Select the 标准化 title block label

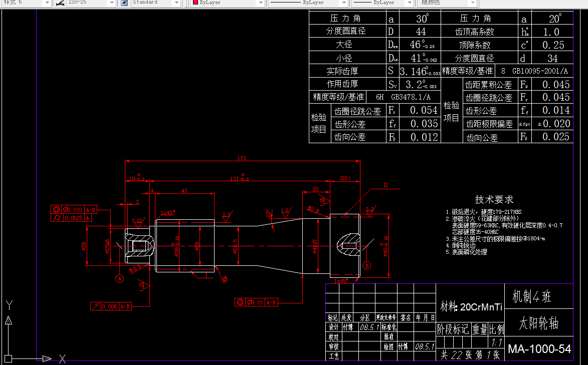(389, 327)
